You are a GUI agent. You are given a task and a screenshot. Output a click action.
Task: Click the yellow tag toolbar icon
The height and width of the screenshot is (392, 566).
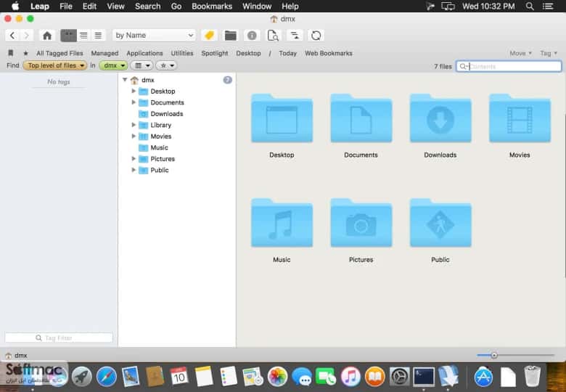click(209, 36)
